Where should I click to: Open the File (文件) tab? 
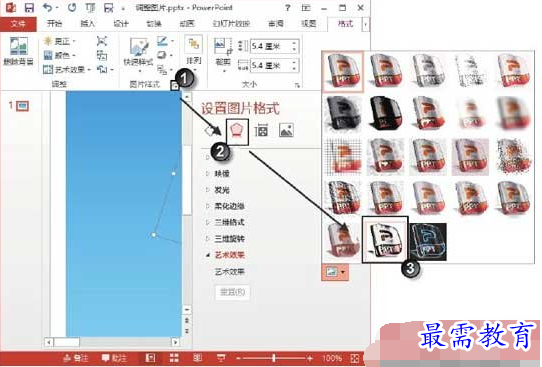tap(18, 24)
